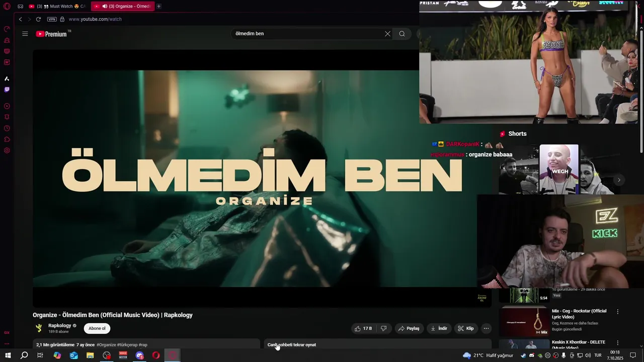Click the youtube.com/watch address field
The width and height of the screenshot is (644, 362).
click(95, 19)
